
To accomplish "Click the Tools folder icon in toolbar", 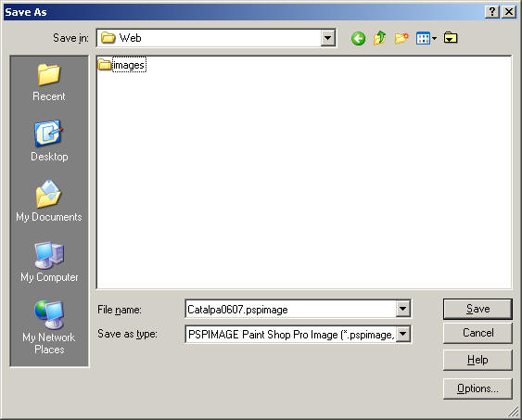I will [x=451, y=38].
